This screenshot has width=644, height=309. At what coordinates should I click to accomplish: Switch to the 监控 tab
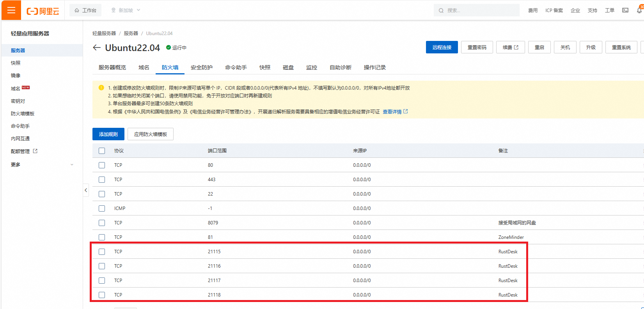tap(311, 67)
